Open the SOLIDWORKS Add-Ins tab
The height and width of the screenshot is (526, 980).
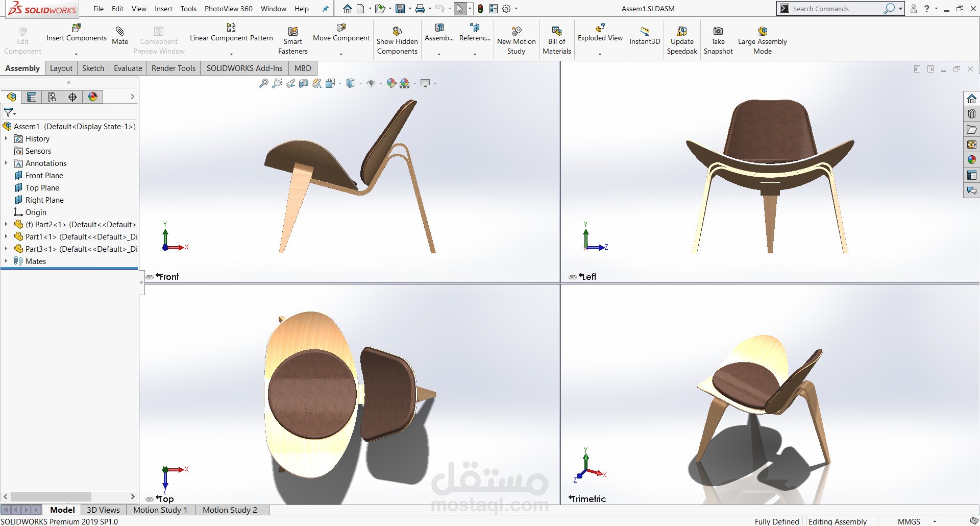click(x=244, y=68)
